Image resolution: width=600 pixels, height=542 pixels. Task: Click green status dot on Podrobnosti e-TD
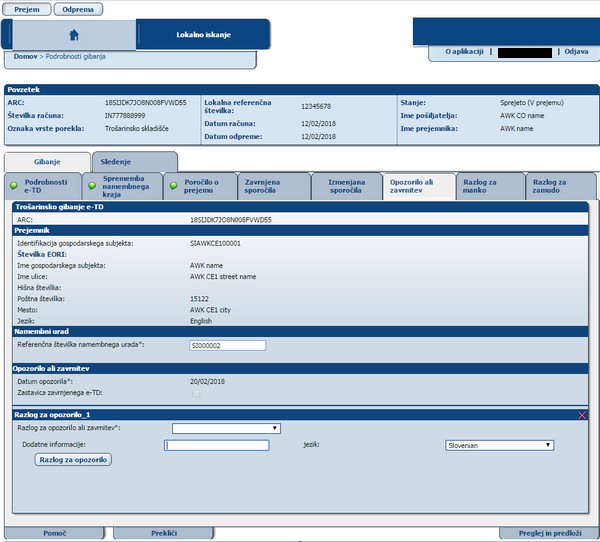[x=14, y=186]
